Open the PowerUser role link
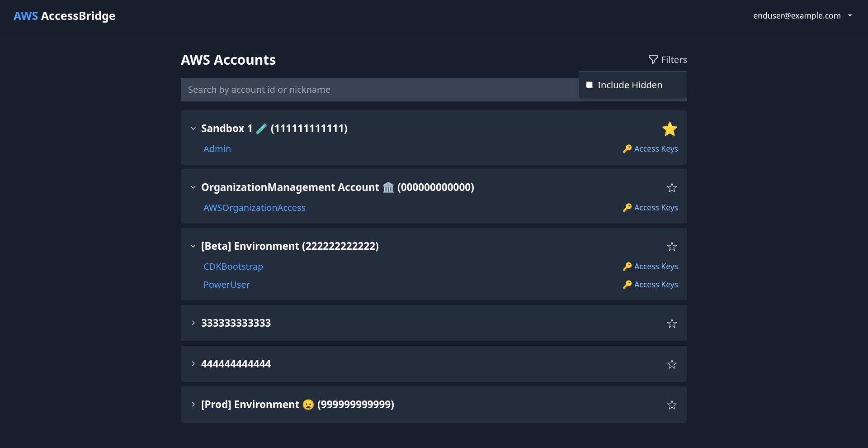This screenshot has width=868, height=448. click(x=226, y=285)
